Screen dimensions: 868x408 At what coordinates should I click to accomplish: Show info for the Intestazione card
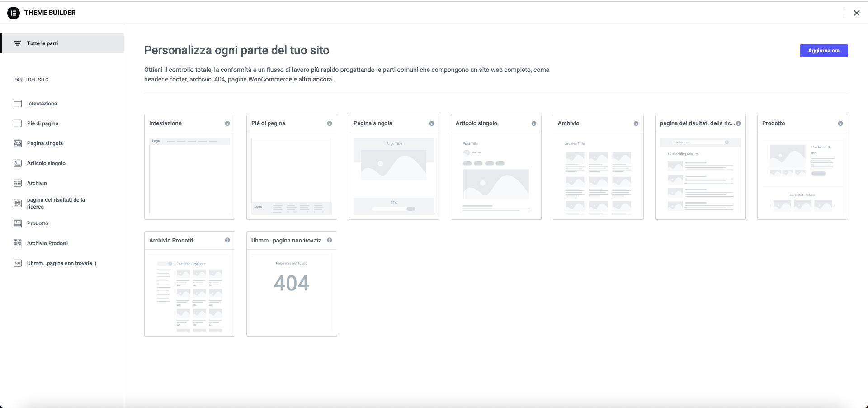[x=227, y=123]
